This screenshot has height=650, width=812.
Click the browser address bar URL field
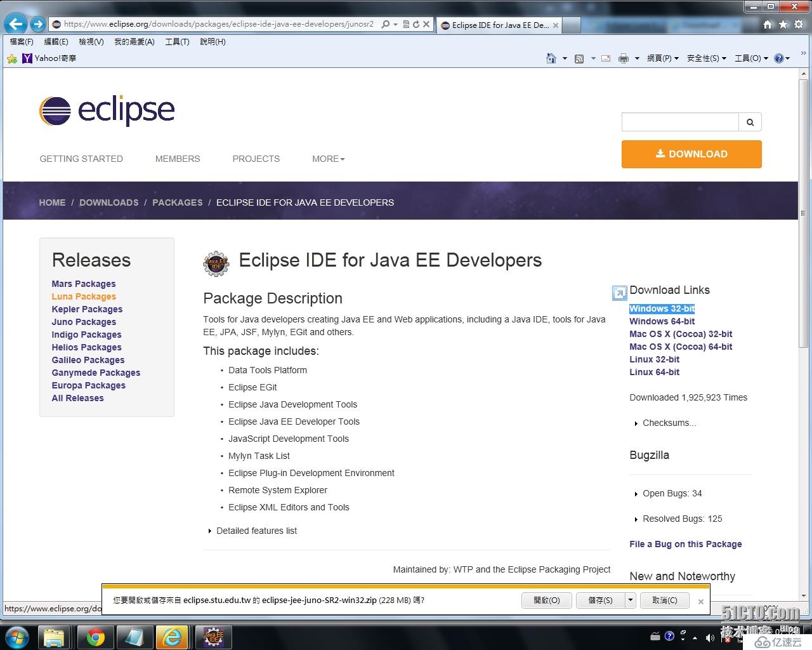[x=214, y=24]
